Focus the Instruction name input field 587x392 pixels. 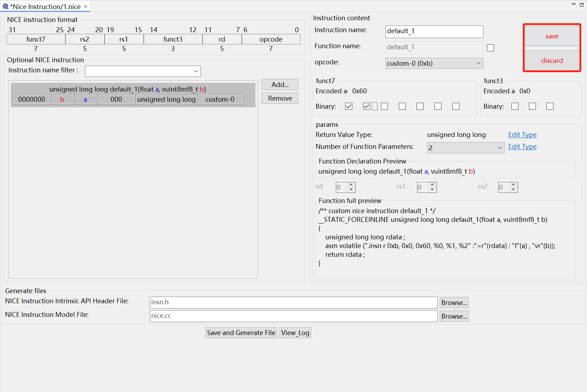tap(434, 31)
